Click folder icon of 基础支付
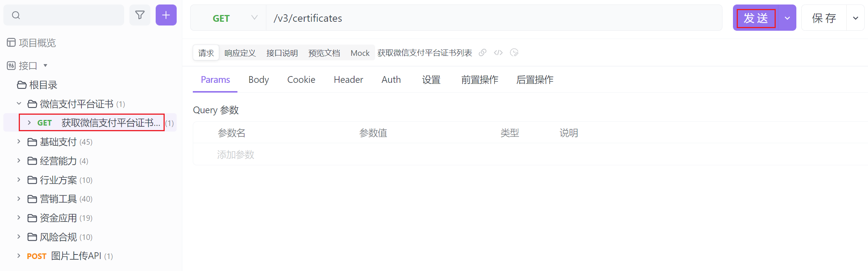Viewport: 868px width, 271px height. click(x=32, y=142)
